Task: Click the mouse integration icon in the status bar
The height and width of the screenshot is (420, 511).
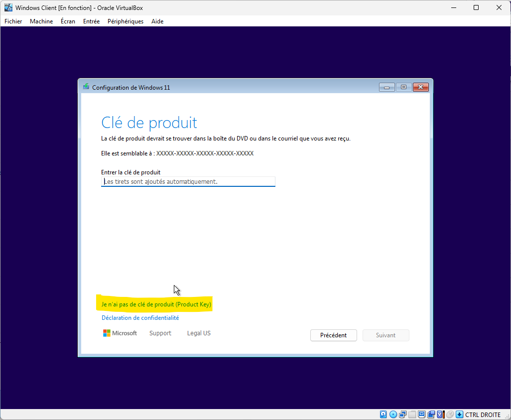Action: pyautogui.click(x=450, y=415)
